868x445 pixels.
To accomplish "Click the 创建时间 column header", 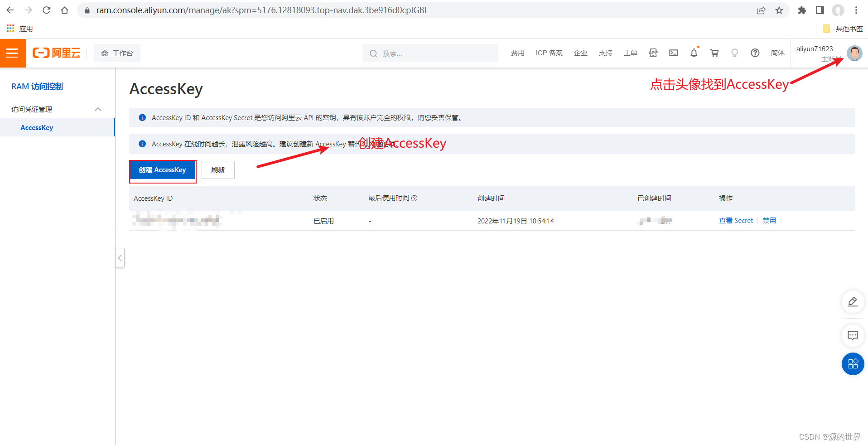I will (491, 198).
